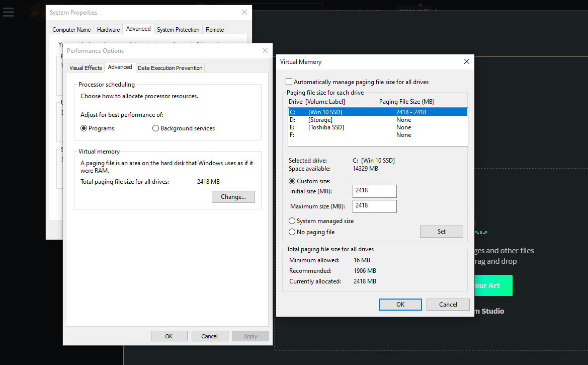Switch to Computer Name tab
588x365 pixels.
coord(71,30)
